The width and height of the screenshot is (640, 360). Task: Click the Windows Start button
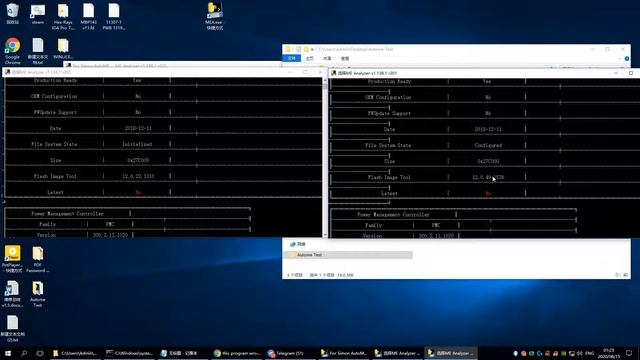(x=8, y=353)
